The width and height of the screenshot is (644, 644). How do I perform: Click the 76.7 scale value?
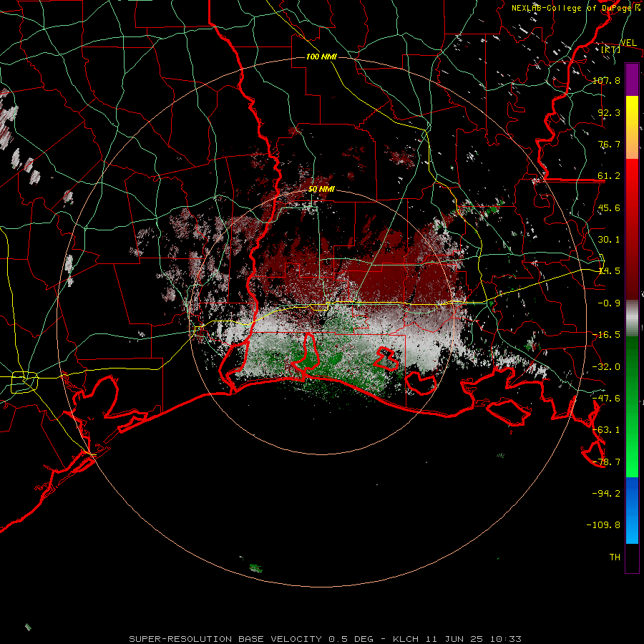click(x=609, y=144)
